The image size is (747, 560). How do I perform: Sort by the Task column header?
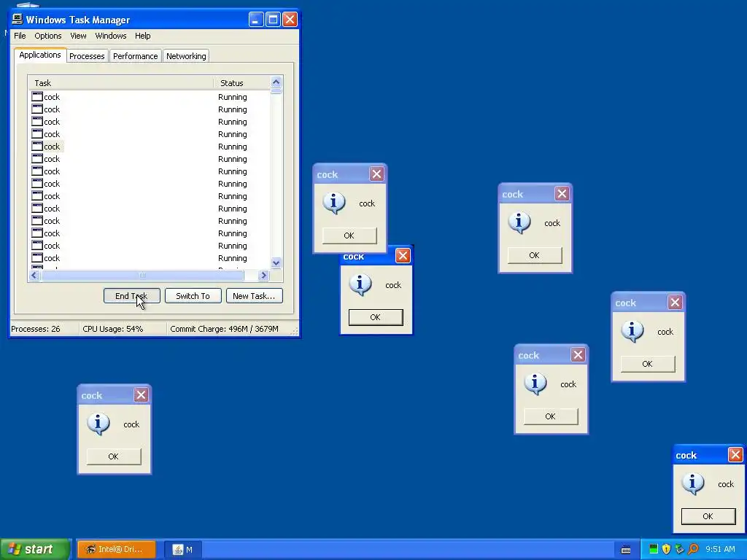pos(120,83)
